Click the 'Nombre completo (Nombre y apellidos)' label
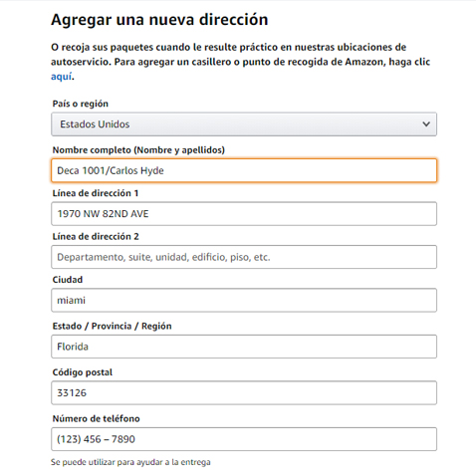 coord(138,150)
